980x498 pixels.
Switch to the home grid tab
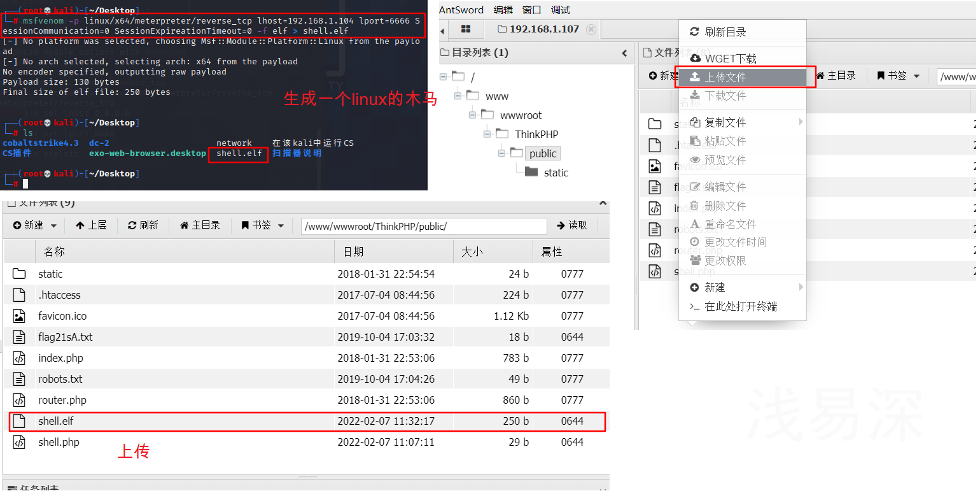[465, 29]
